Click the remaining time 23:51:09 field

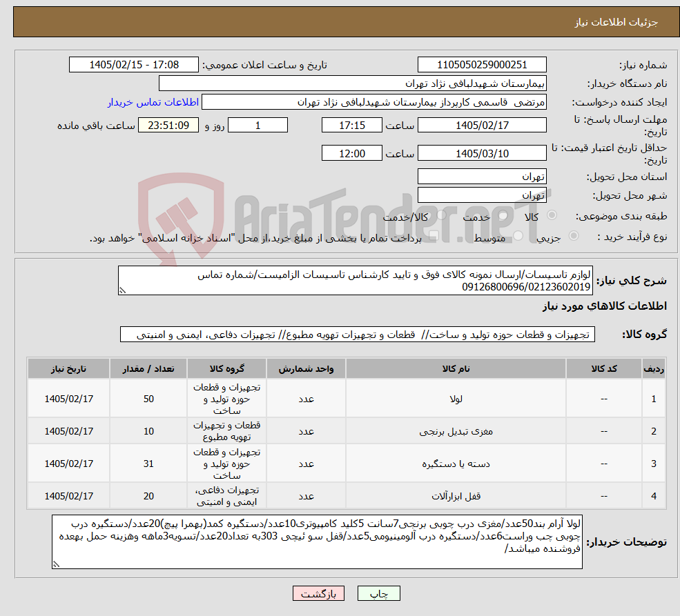168,125
